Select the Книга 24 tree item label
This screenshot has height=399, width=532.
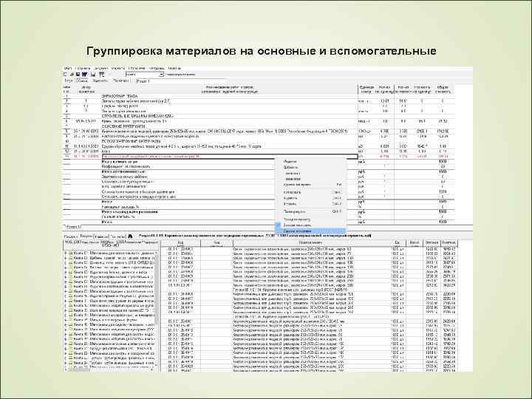point(115,363)
